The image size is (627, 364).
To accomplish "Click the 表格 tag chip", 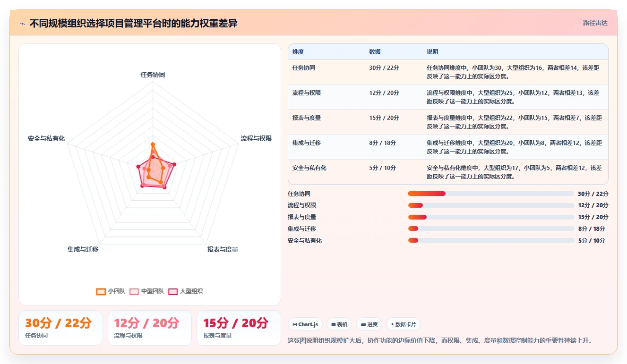I will coord(339,324).
